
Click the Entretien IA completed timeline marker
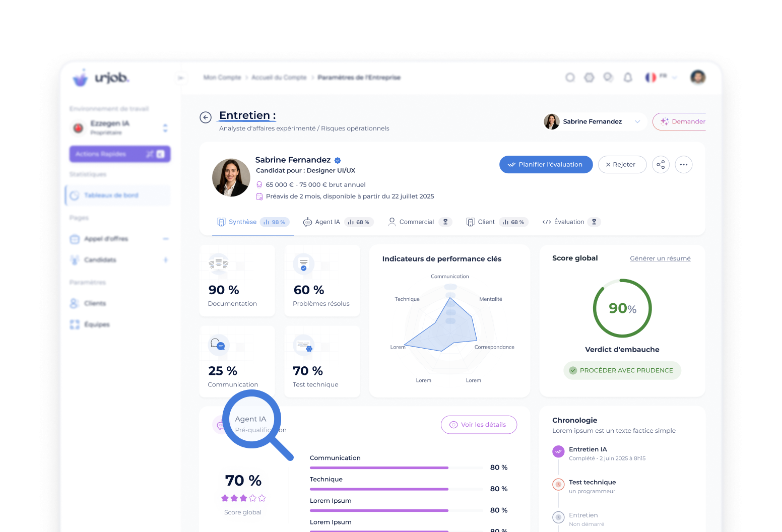point(558,451)
